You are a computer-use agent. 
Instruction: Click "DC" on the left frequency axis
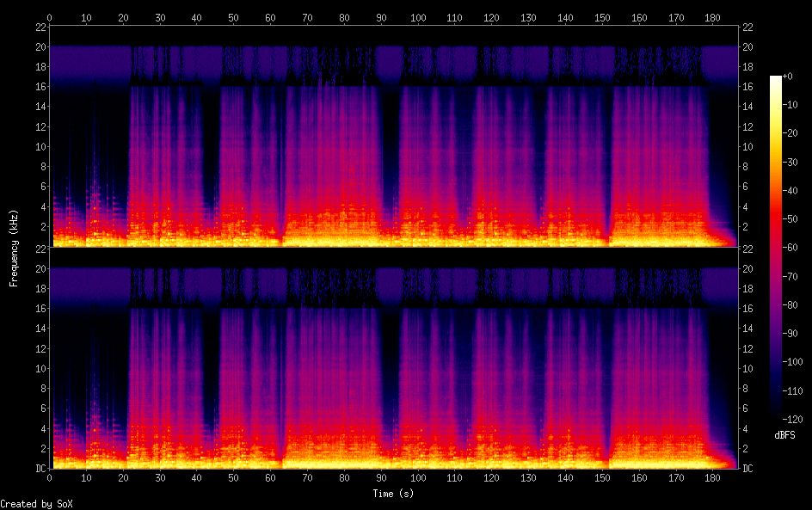point(40,469)
